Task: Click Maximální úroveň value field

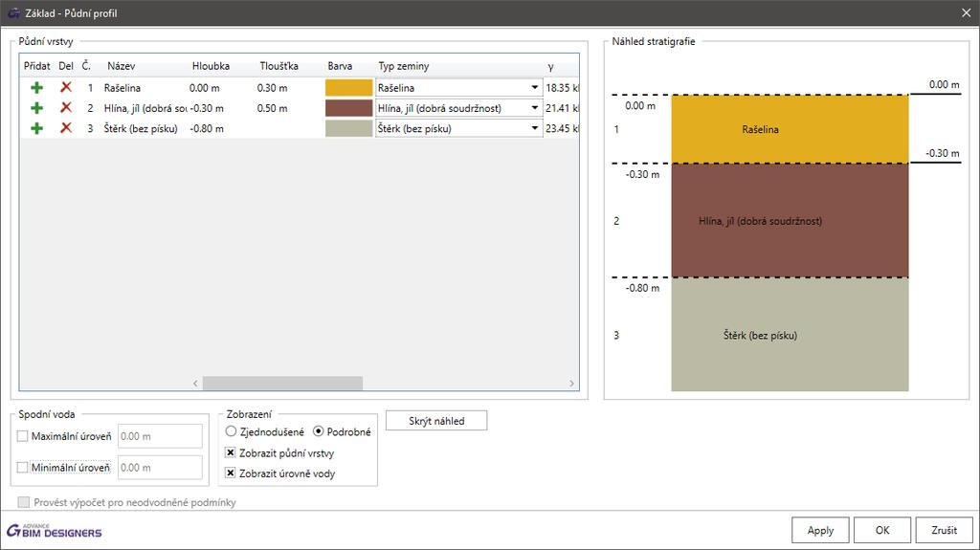Action: pyautogui.click(x=160, y=436)
